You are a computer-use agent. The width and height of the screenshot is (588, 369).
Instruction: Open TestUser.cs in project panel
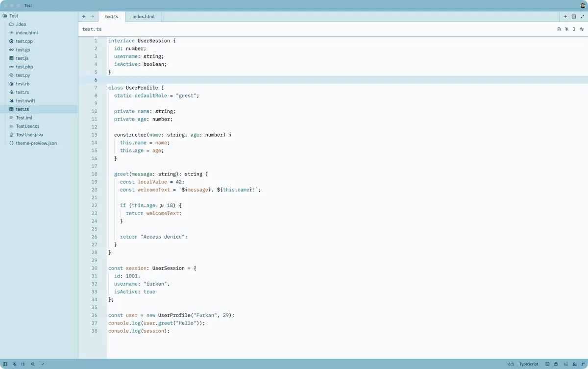[39, 126]
